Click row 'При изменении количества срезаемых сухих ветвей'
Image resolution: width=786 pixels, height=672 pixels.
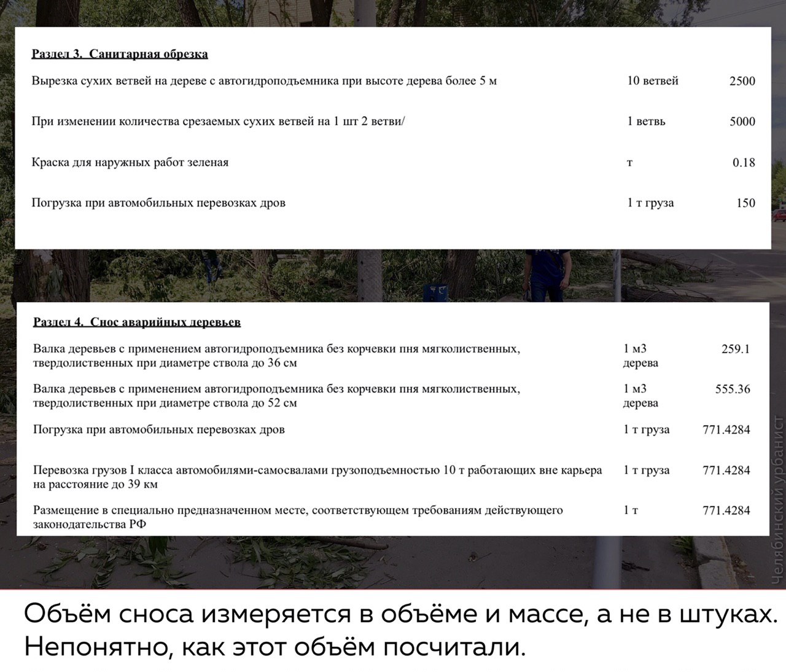point(393,121)
